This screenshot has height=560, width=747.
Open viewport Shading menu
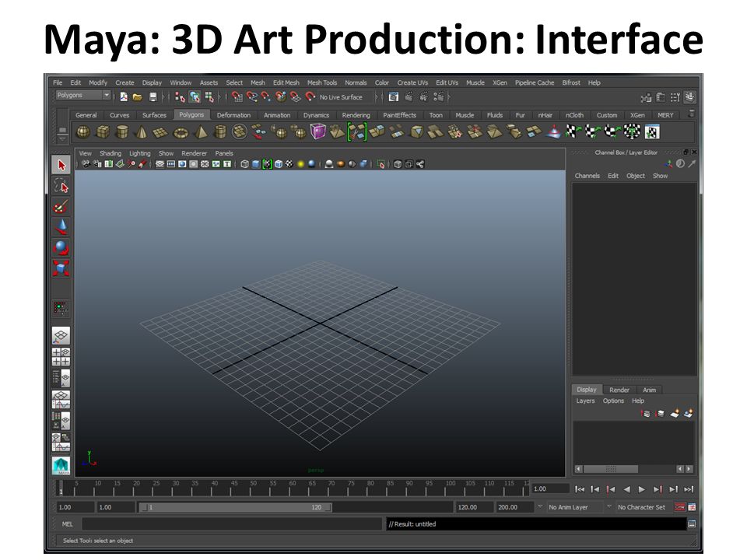110,153
